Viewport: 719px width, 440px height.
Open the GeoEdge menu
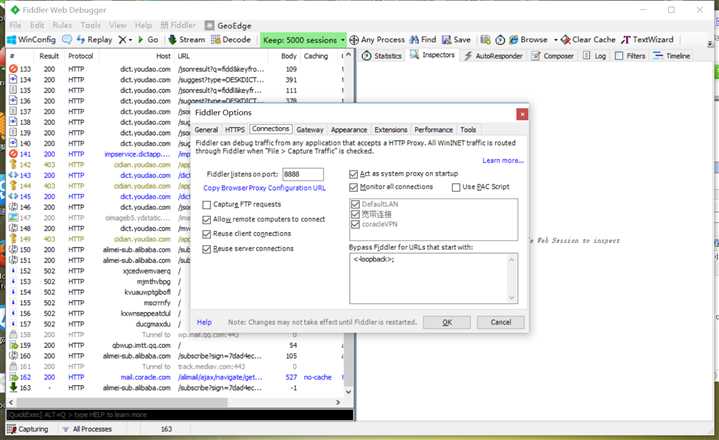(228, 26)
